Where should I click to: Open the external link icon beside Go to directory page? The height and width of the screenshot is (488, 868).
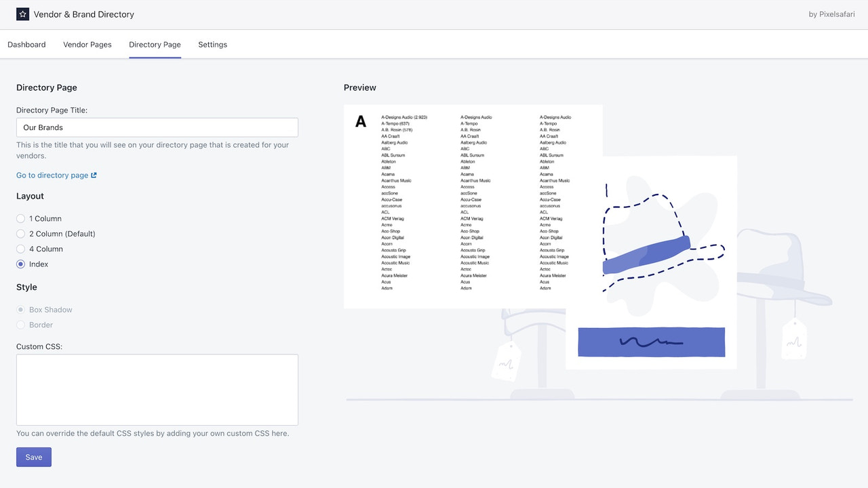94,175
